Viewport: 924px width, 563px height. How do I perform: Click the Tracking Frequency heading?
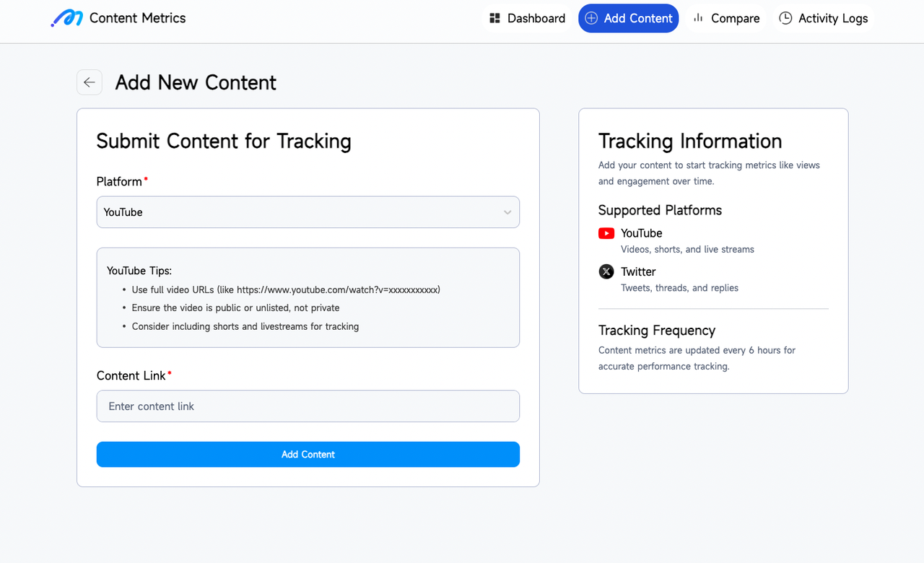[x=657, y=330]
